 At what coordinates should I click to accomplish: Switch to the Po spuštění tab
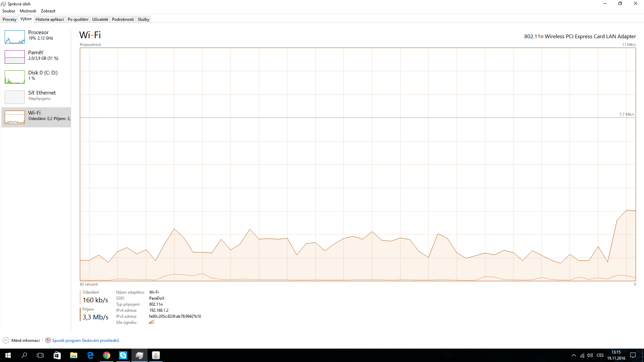point(78,19)
